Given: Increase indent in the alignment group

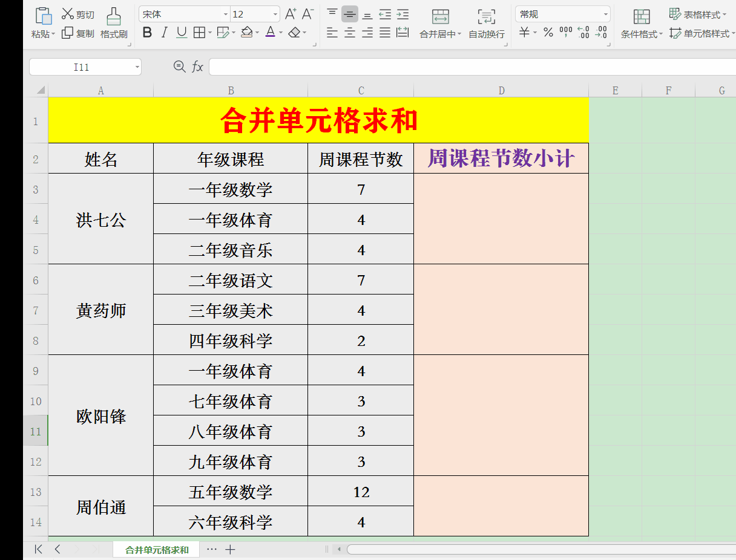Looking at the screenshot, I should (x=402, y=15).
